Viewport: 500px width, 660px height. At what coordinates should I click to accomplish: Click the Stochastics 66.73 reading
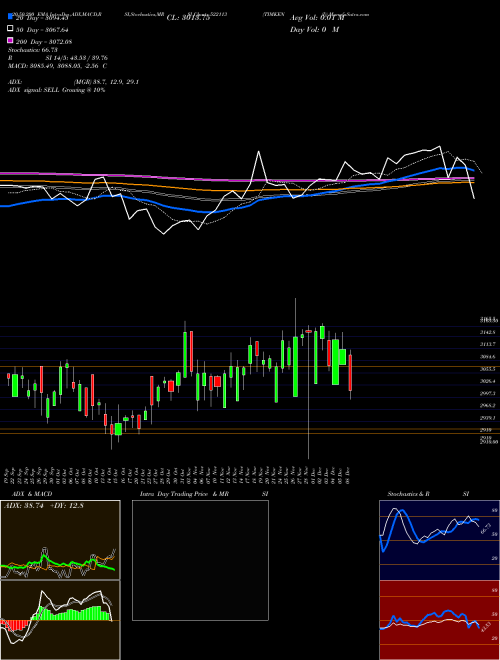point(33,50)
